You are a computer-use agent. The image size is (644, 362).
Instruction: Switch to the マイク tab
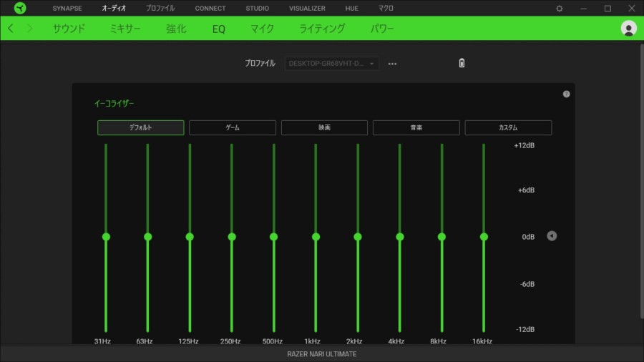[x=262, y=29]
